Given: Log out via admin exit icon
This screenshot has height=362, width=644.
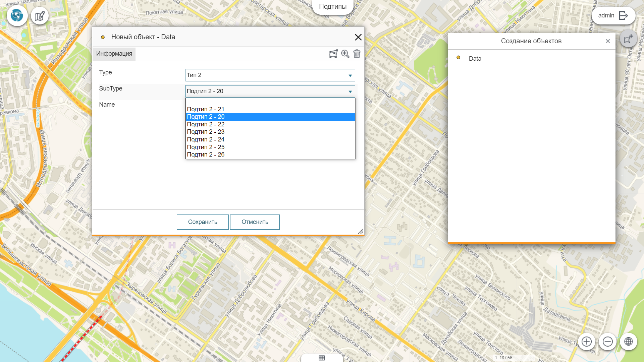Looking at the screenshot, I should click(623, 15).
